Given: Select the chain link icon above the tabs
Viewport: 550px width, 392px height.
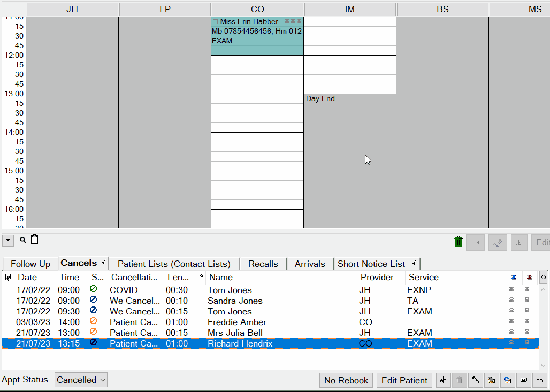Looking at the screenshot, I should 475,242.
